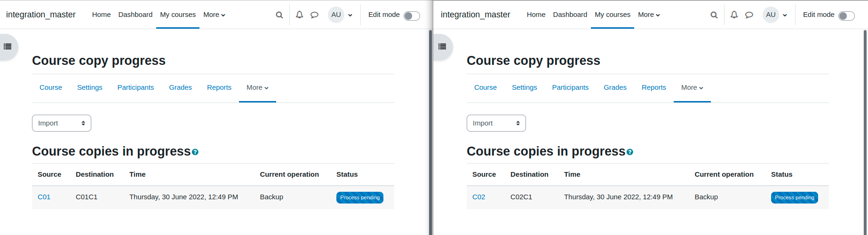Open source course C01 link
Screen dimensions: 868x235
(44, 197)
